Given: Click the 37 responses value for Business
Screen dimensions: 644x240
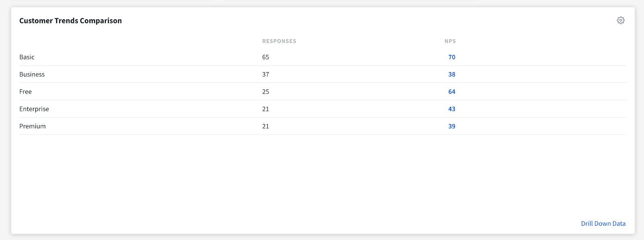Looking at the screenshot, I should click(266, 74).
